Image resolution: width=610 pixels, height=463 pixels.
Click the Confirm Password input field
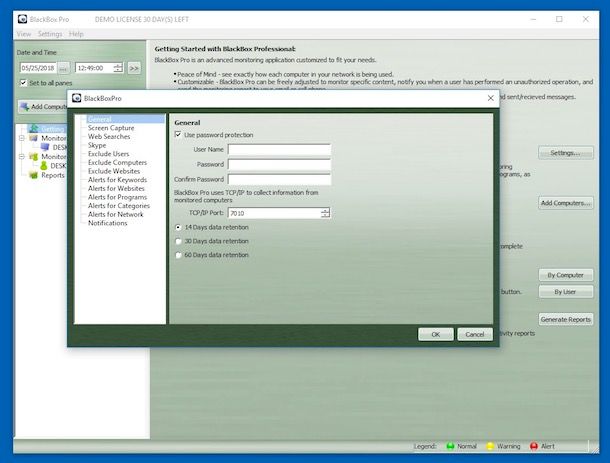[279, 179]
